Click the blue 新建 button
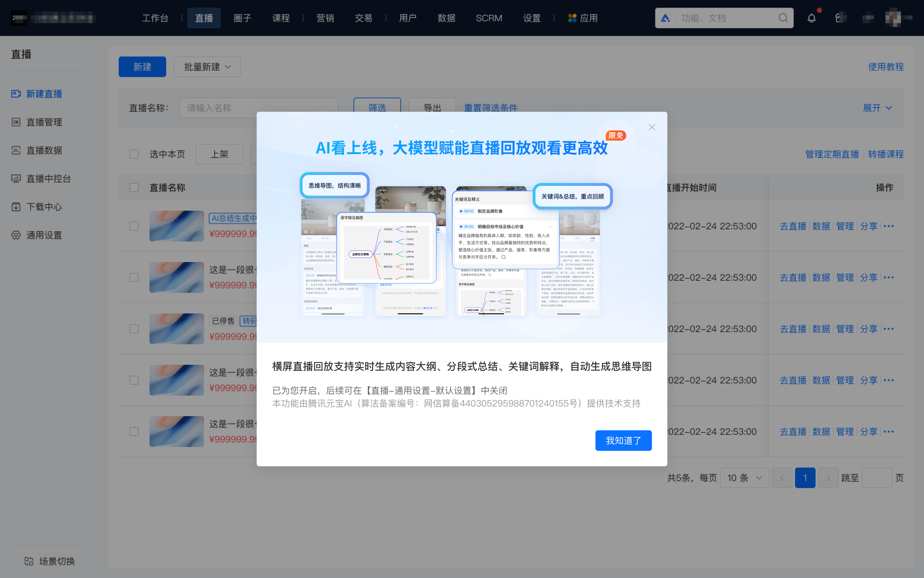924x578 pixels. 142,67
